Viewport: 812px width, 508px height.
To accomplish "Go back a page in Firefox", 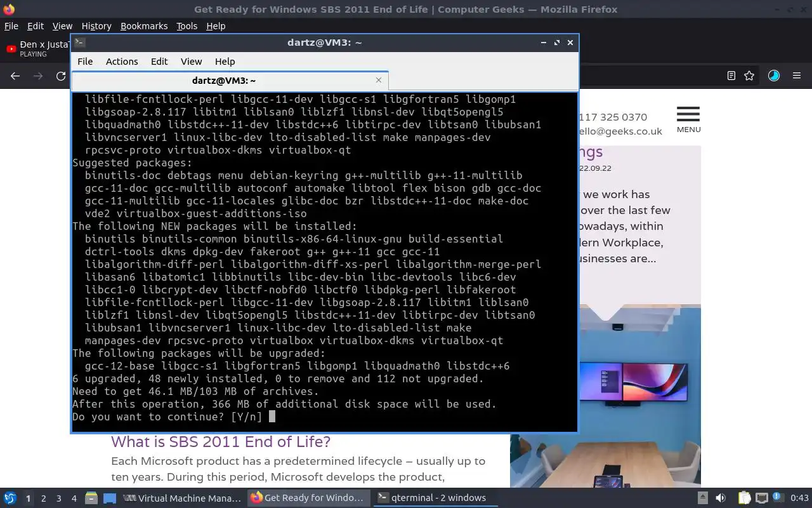I will [x=15, y=76].
